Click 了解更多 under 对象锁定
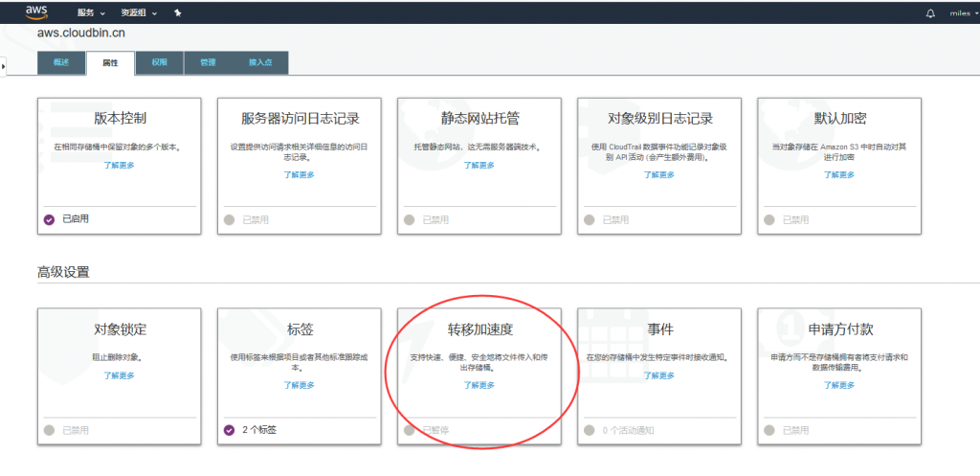The image size is (980, 476). pyautogui.click(x=120, y=375)
